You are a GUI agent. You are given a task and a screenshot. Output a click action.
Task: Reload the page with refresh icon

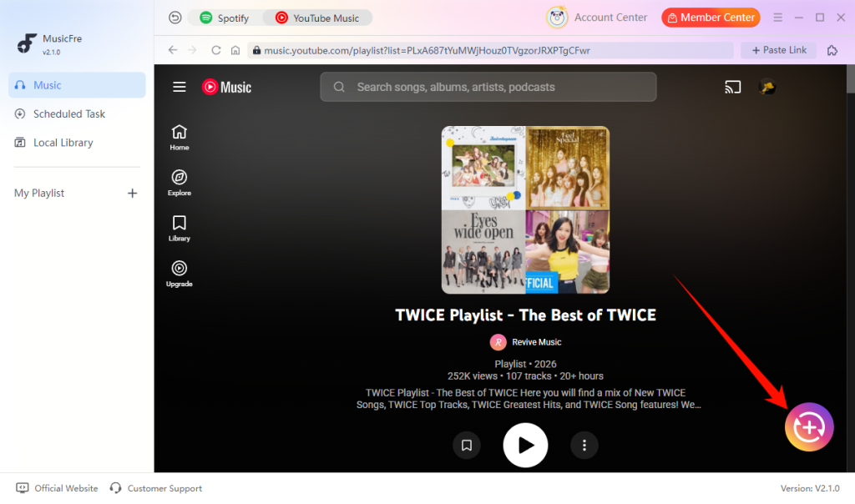(x=216, y=50)
